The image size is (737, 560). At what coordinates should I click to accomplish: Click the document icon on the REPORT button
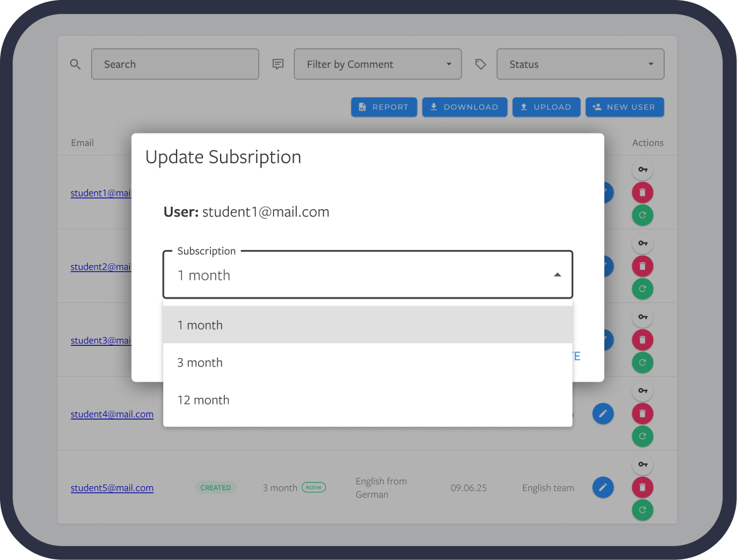(363, 107)
